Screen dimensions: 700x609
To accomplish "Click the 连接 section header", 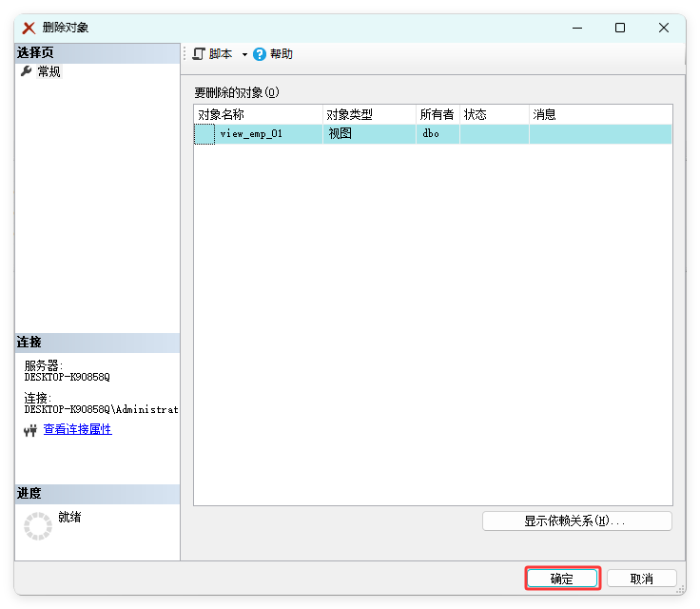I will pyautogui.click(x=97, y=343).
